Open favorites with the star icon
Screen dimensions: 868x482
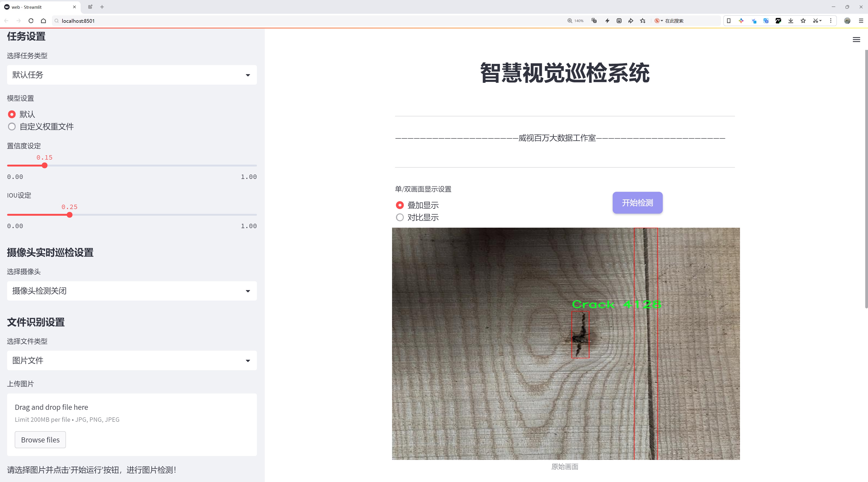pos(803,21)
